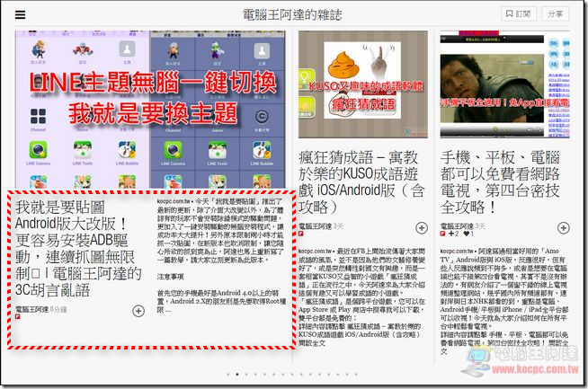Click kocpc.com.tw source in 我就是要貼圖 excerpt
This screenshot has width=588, height=389.
pos(174,201)
